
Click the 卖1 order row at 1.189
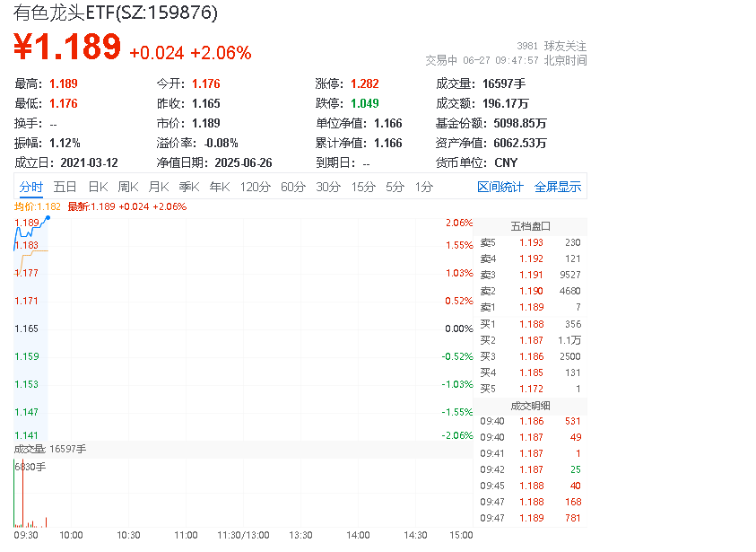[530, 307]
